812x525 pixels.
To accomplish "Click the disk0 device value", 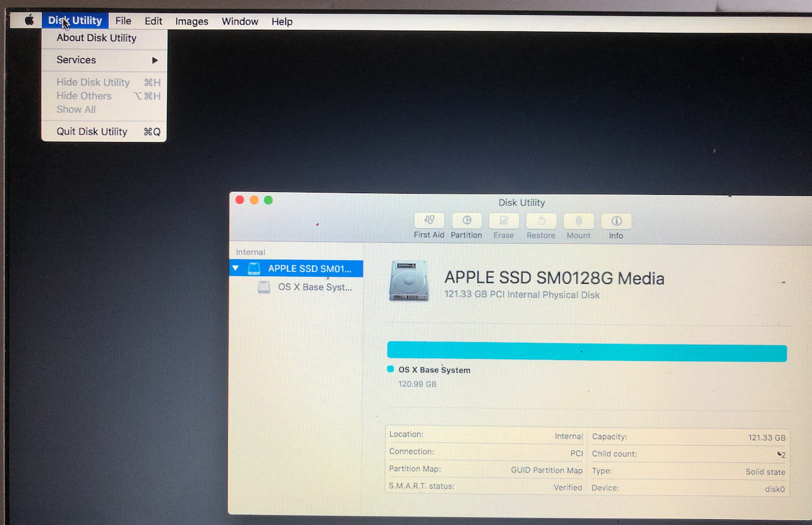I will [775, 489].
